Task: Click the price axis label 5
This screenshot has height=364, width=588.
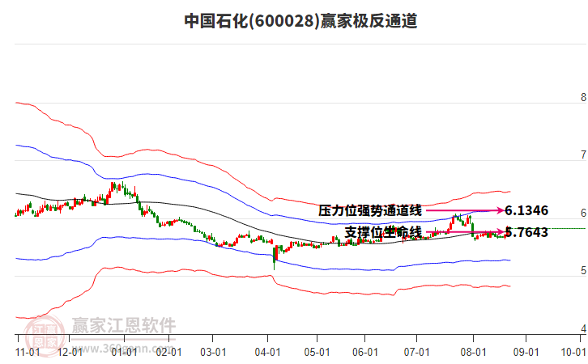Action: point(583,271)
